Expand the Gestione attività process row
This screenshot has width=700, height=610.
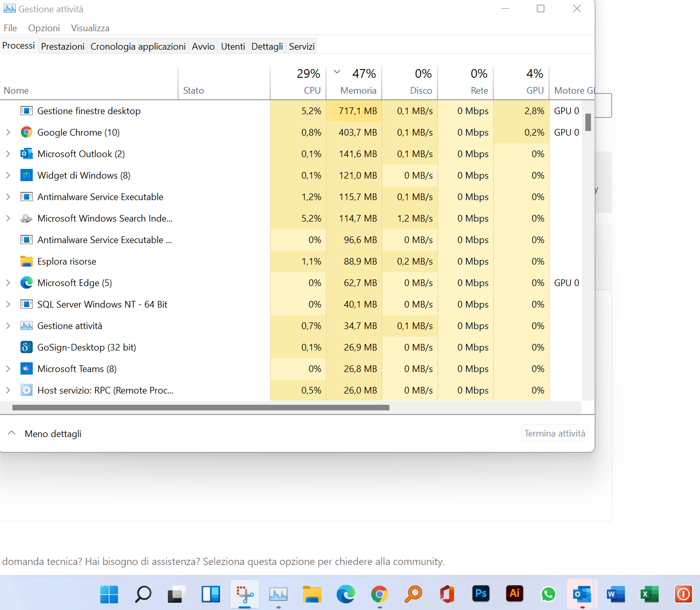pyautogui.click(x=8, y=326)
